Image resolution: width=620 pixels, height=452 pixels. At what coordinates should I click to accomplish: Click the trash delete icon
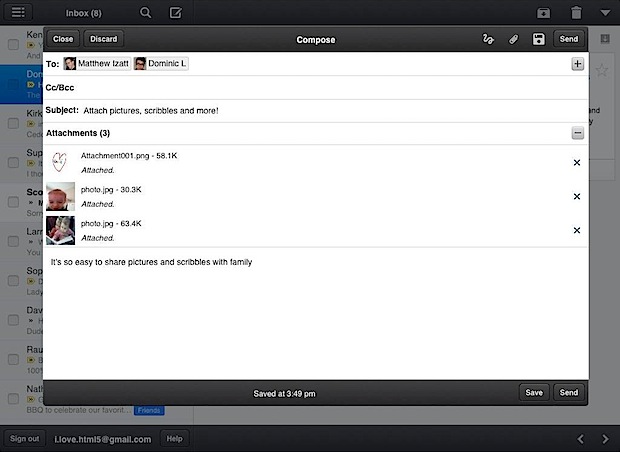(x=576, y=13)
